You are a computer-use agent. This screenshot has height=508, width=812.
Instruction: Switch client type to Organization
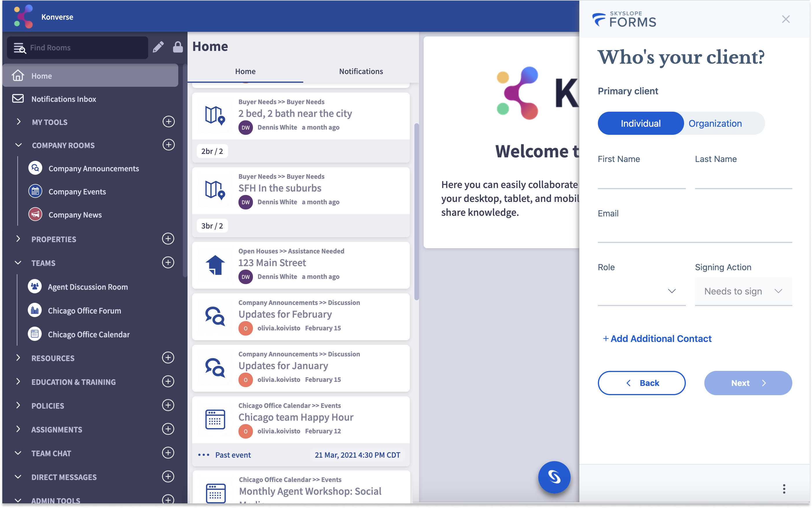point(715,123)
